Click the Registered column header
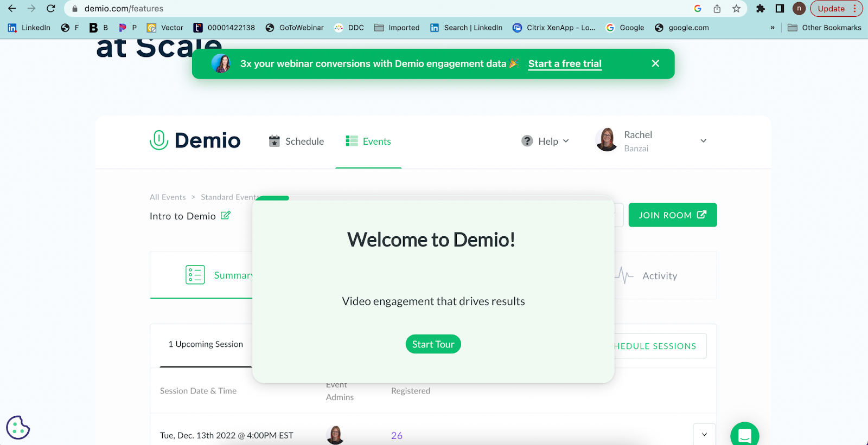Image resolution: width=868 pixels, height=445 pixels. [x=411, y=391]
